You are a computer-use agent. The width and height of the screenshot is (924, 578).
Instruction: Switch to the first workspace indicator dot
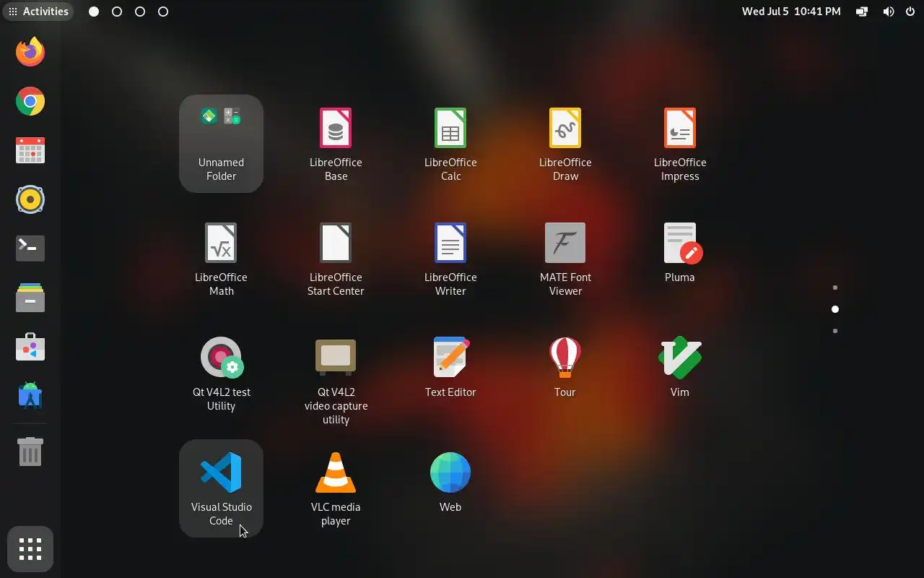[94, 12]
